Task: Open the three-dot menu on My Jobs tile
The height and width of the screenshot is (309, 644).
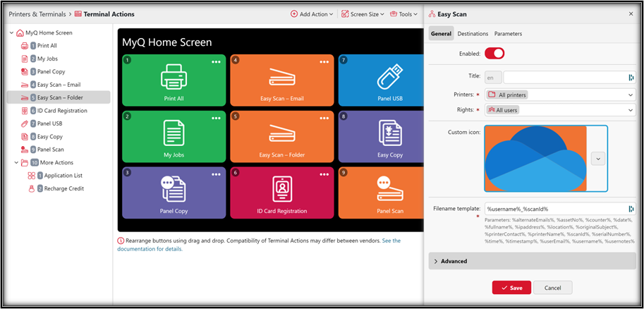Action: 216,119
